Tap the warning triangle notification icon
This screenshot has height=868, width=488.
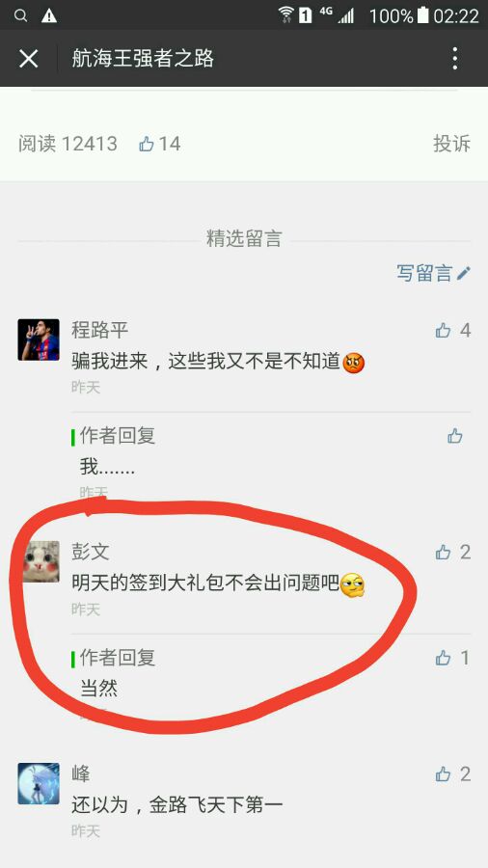pyautogui.click(x=49, y=15)
